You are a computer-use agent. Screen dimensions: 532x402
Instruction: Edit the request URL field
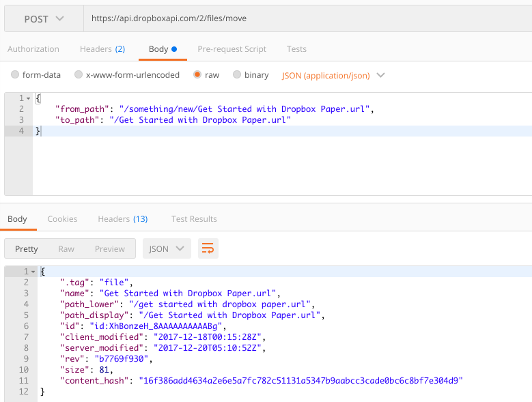click(x=307, y=18)
